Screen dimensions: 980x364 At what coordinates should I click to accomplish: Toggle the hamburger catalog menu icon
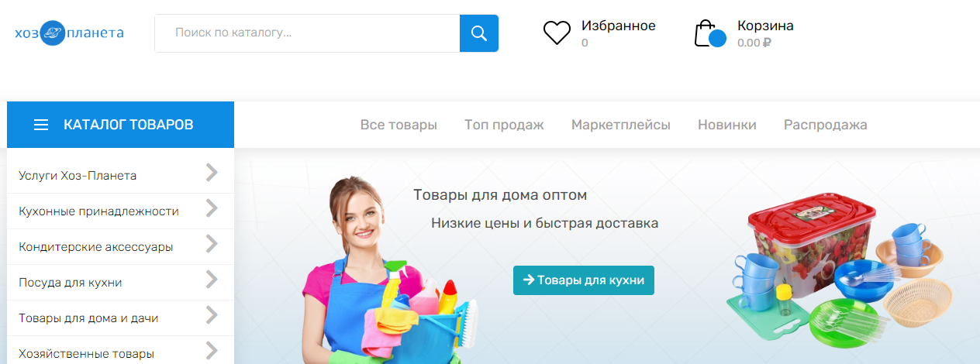41,125
